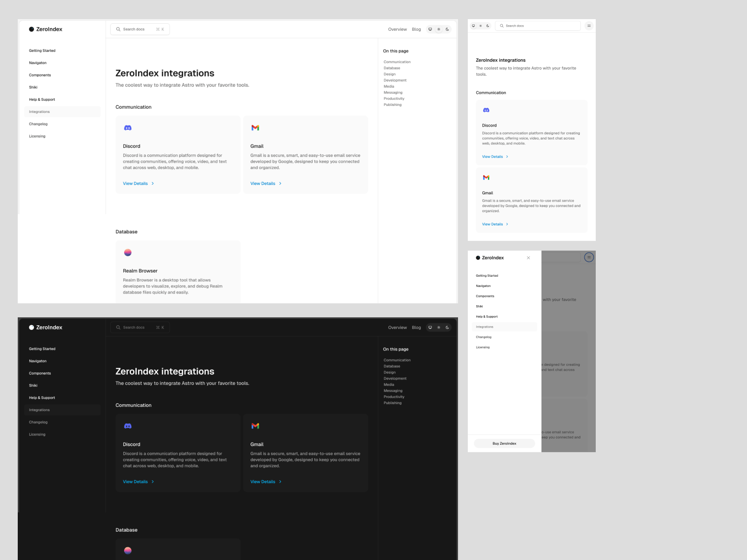The width and height of the screenshot is (747, 560).
Task: Select Integrations in light sidebar
Action: coord(63,112)
